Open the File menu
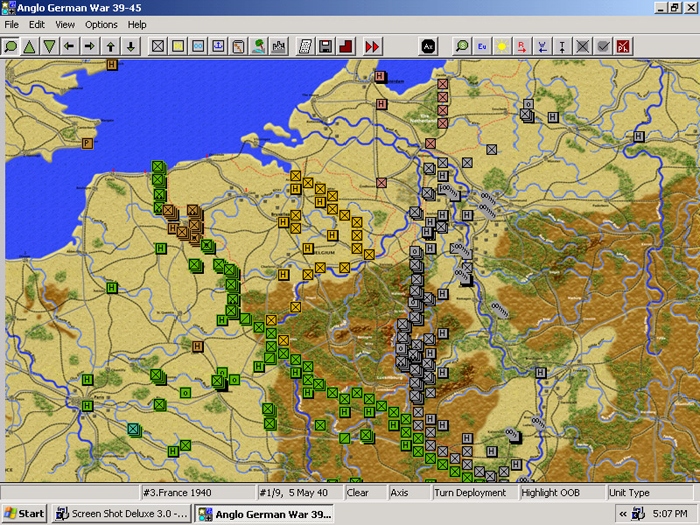Viewport: 700px width, 525px height. (12, 25)
